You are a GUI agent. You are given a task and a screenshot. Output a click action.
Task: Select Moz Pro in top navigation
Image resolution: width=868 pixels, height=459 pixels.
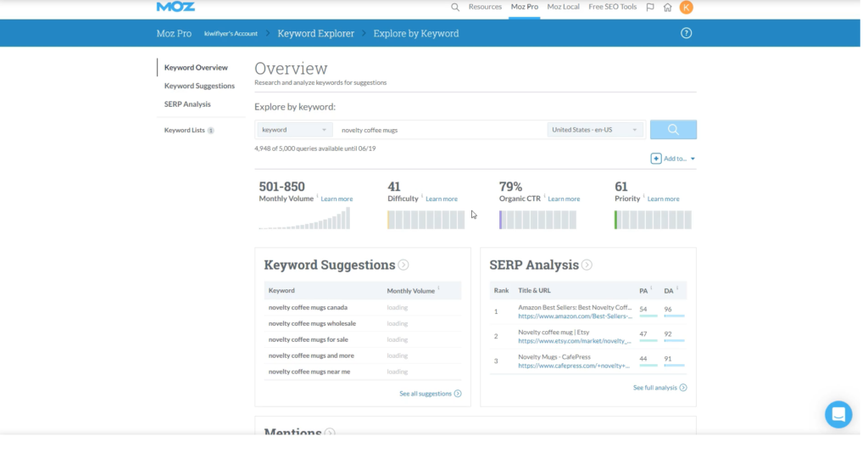click(524, 7)
